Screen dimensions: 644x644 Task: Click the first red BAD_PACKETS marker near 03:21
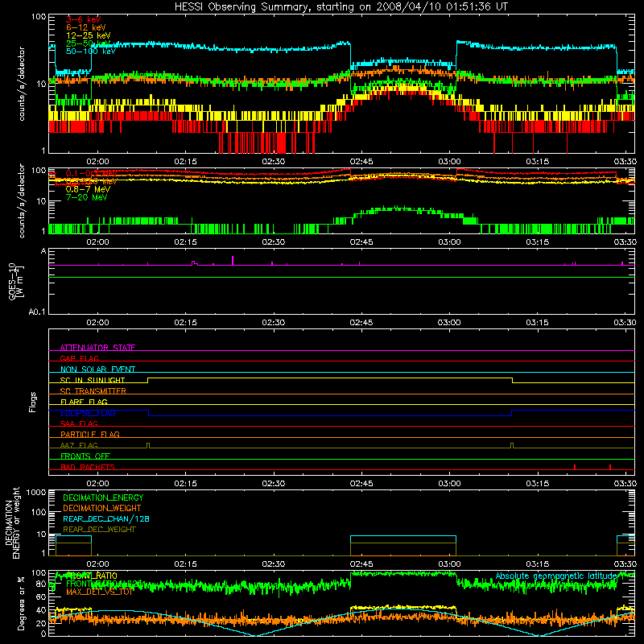[x=575, y=467]
